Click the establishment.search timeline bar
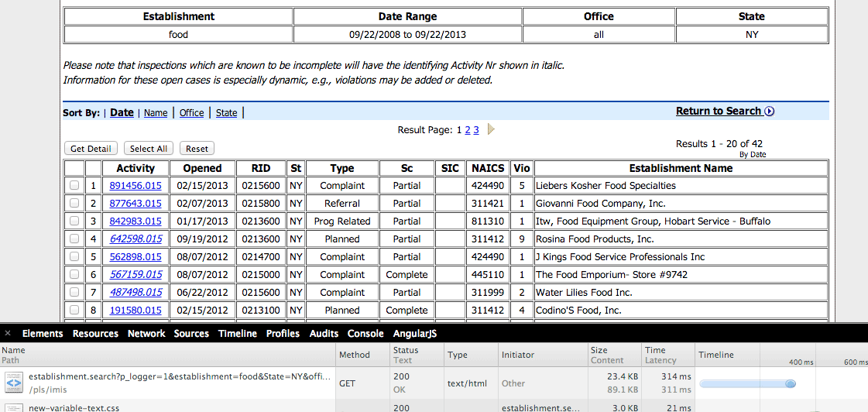 coord(748,383)
